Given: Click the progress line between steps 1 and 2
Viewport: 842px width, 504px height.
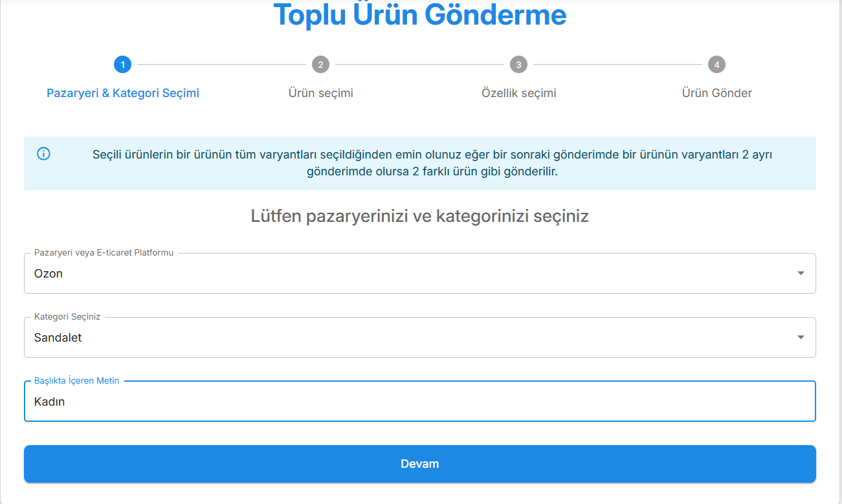Looking at the screenshot, I should coord(221,64).
